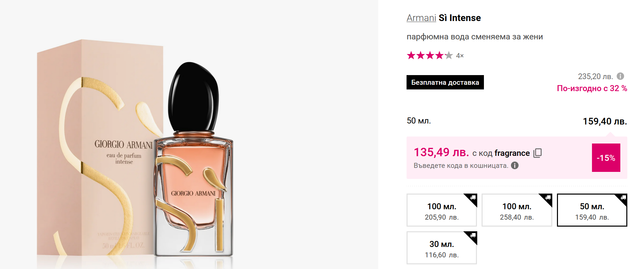Copy the fragrance promo code
644x269 pixels.
tap(538, 153)
